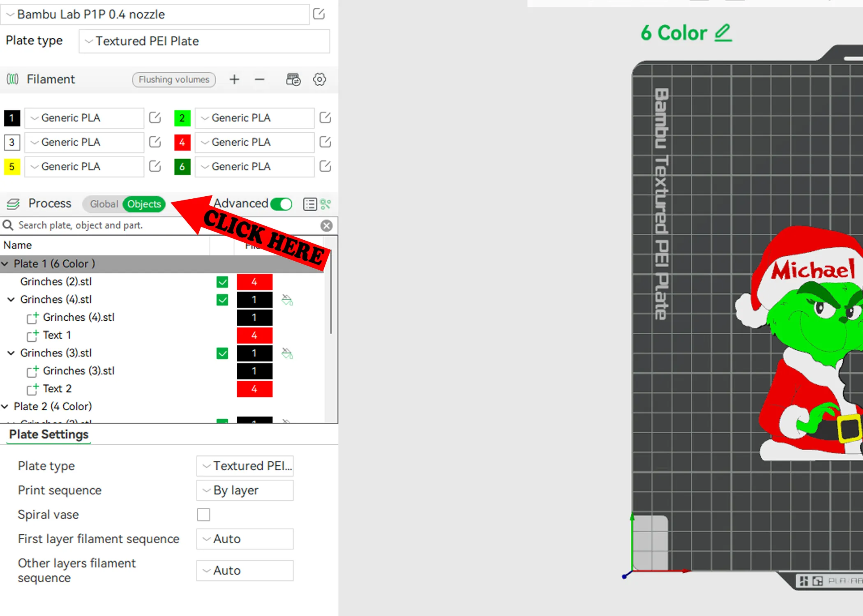
Task: Open the printer preset dropdown
Action: click(x=155, y=14)
